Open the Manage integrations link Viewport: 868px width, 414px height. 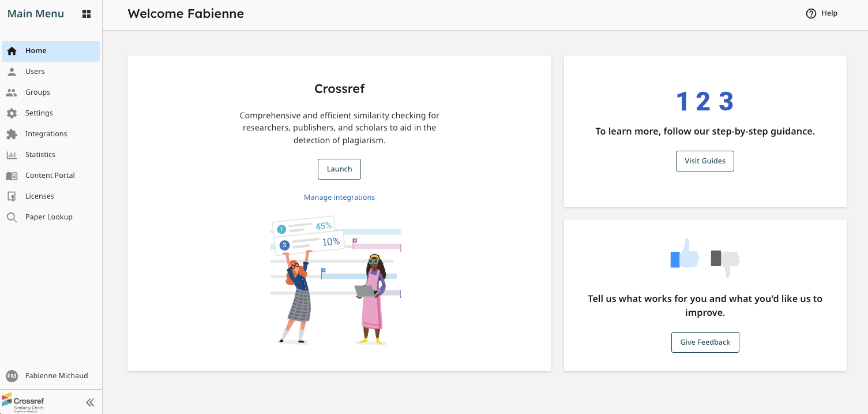click(339, 197)
